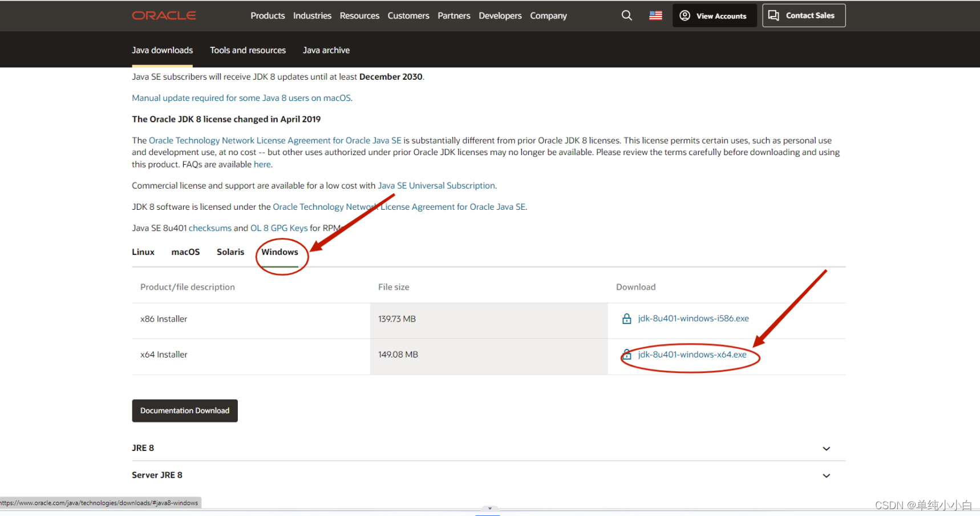Click lock icon beside jdk-8u401-windows-x64.exe
Viewport: 980px width, 516px height.
coord(626,355)
